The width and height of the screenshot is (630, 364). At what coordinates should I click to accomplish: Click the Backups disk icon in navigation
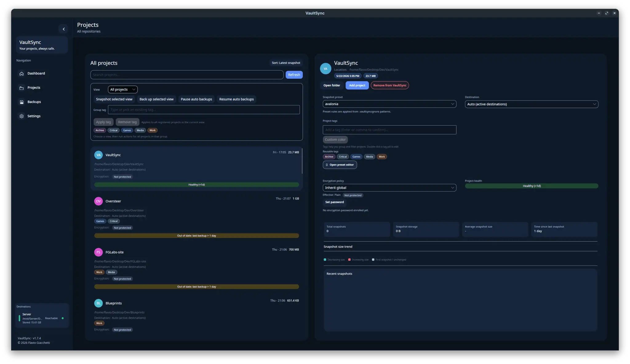(22, 102)
